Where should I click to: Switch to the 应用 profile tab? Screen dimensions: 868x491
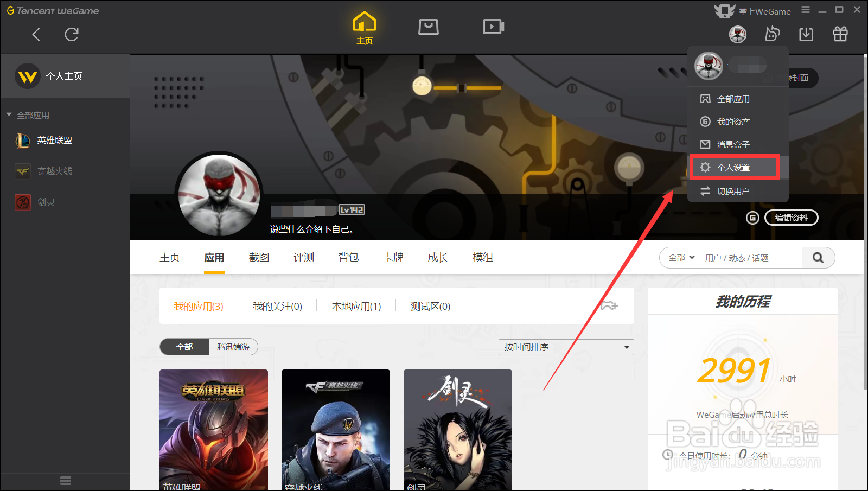pyautogui.click(x=214, y=258)
